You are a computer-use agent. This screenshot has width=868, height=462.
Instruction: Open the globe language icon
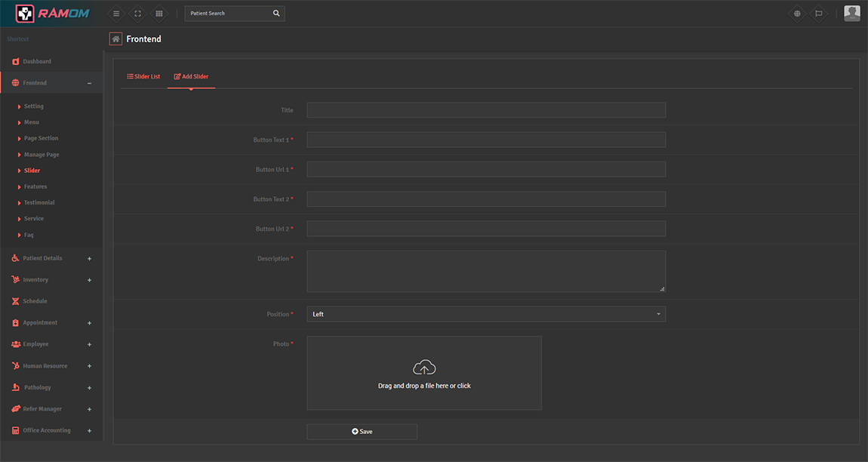click(x=797, y=14)
